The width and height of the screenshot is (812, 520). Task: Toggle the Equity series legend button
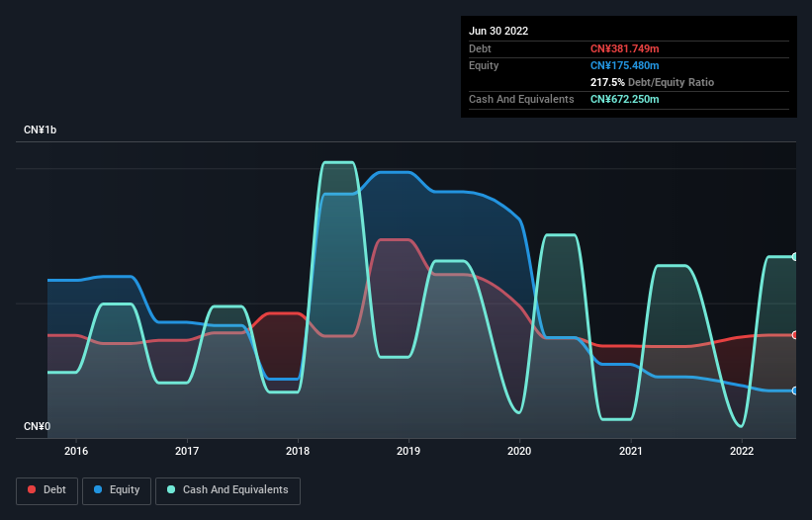(117, 490)
